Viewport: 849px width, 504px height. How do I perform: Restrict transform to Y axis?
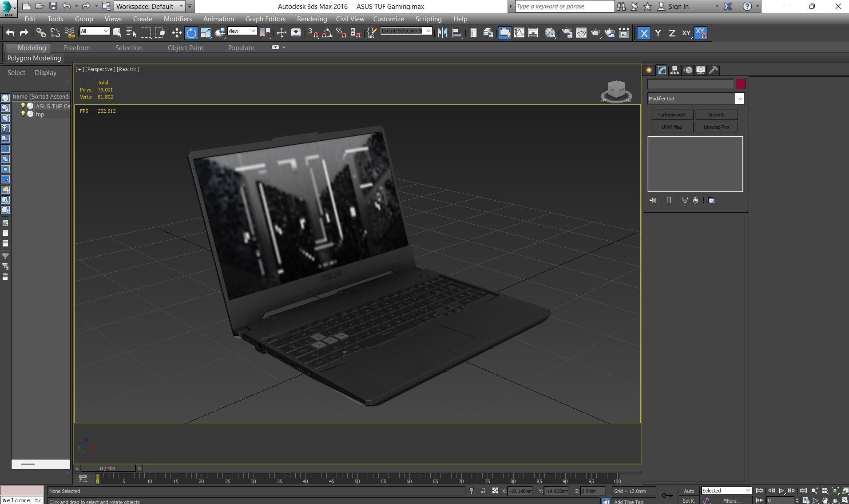(x=658, y=33)
